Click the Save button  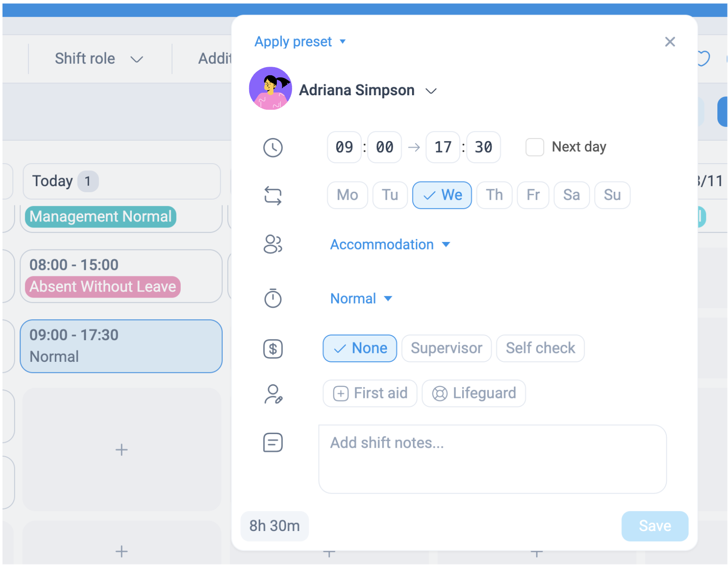point(654,526)
